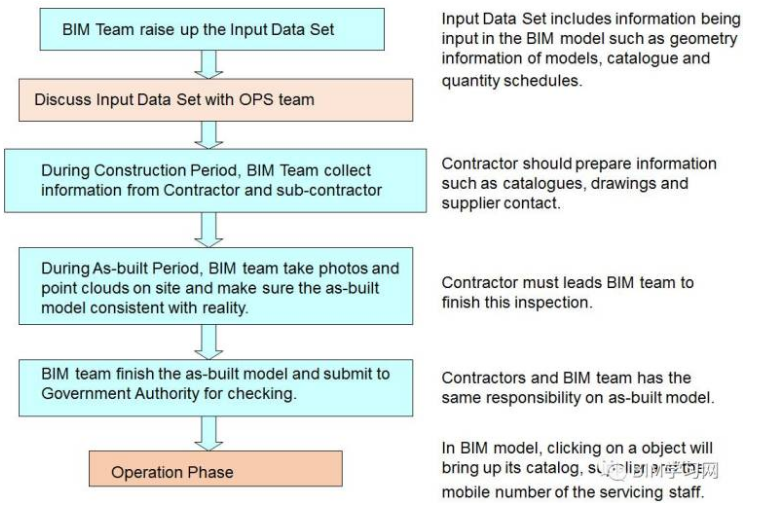This screenshot has width=761, height=514.
Task: Click the arrow below 'BIM Team raise up' box
Action: pyautogui.click(x=209, y=65)
